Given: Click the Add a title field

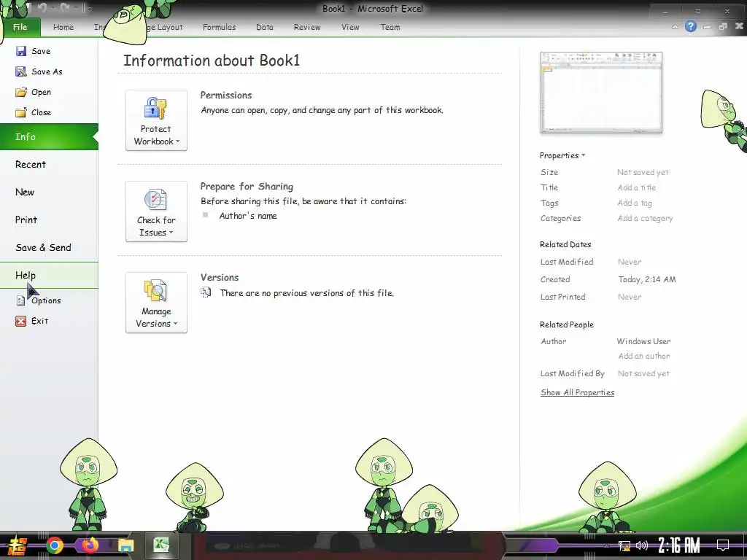Looking at the screenshot, I should [x=636, y=187].
